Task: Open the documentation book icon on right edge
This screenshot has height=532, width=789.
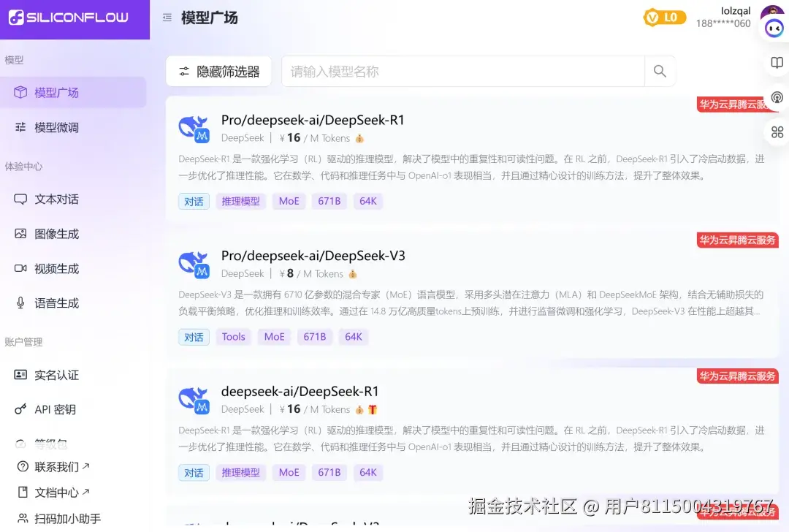Action: [x=777, y=63]
